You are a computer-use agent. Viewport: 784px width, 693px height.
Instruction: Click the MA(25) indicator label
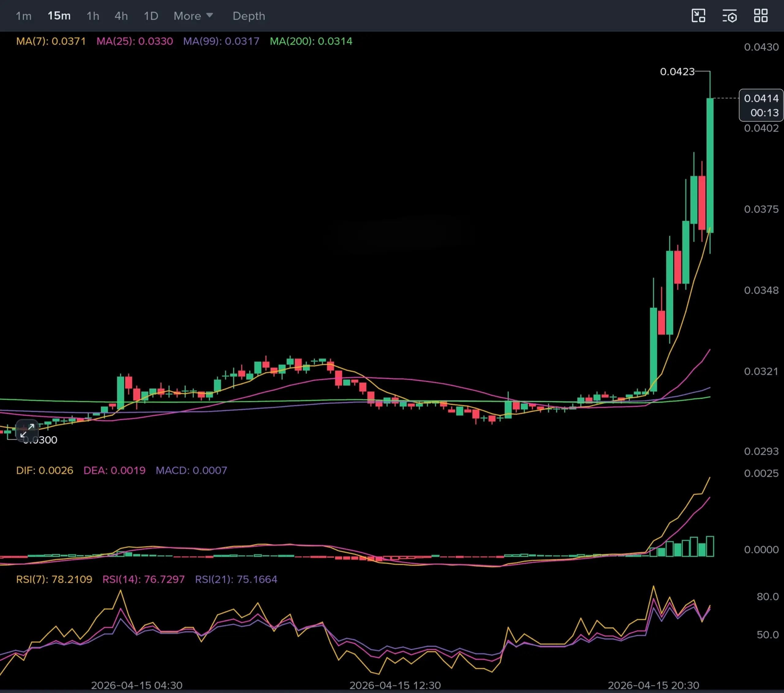click(135, 41)
